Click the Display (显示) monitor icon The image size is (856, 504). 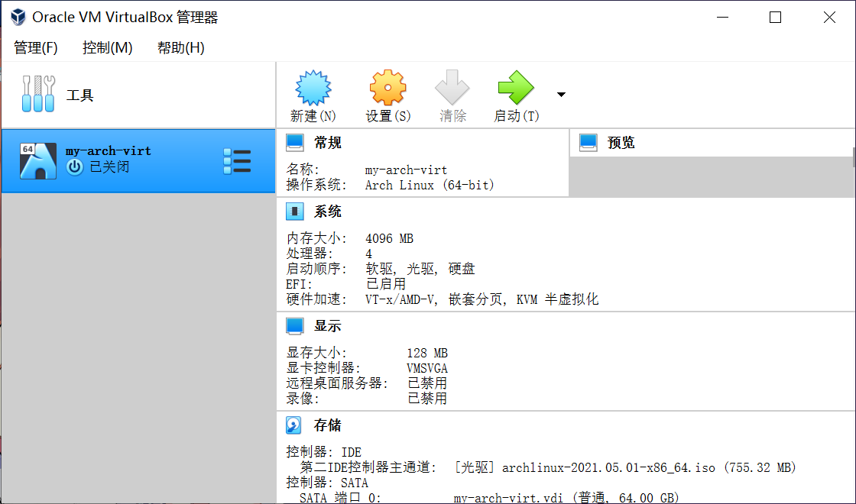pos(294,326)
